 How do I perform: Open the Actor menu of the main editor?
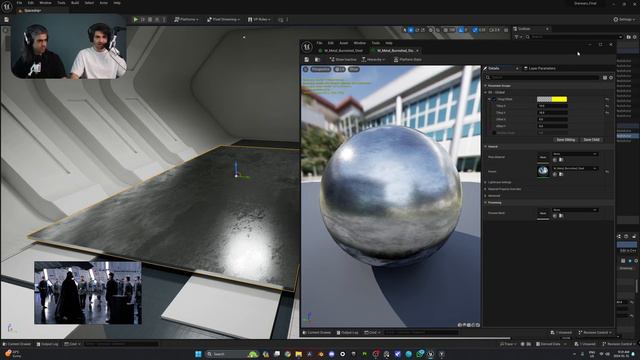pyautogui.click(x=104, y=3)
